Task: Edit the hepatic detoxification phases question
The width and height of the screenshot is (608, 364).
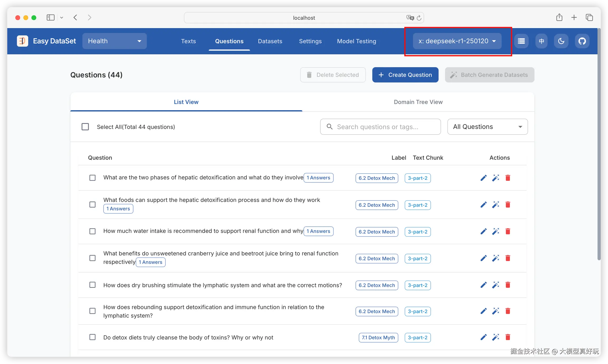Action: pyautogui.click(x=483, y=178)
